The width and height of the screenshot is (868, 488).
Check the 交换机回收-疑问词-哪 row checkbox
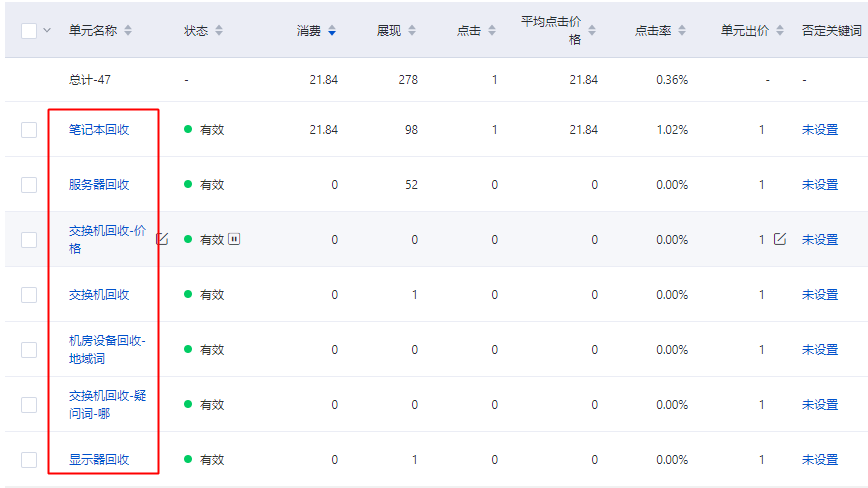point(29,405)
